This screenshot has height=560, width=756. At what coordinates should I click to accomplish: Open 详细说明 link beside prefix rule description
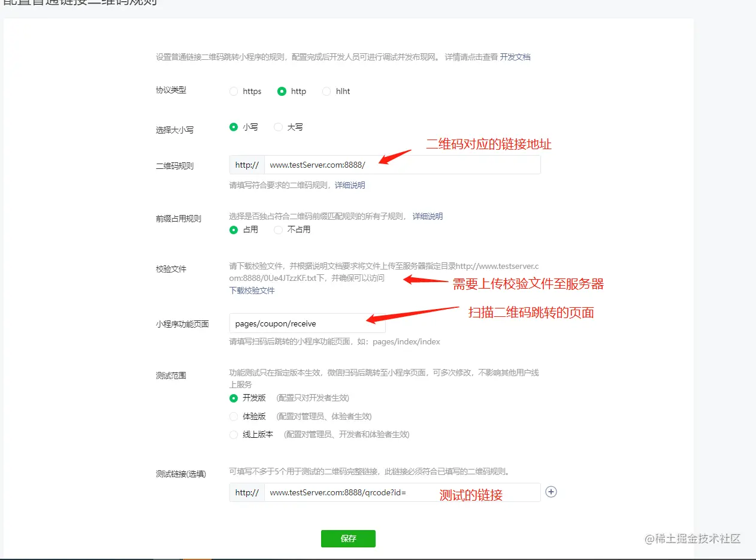pyautogui.click(x=428, y=216)
